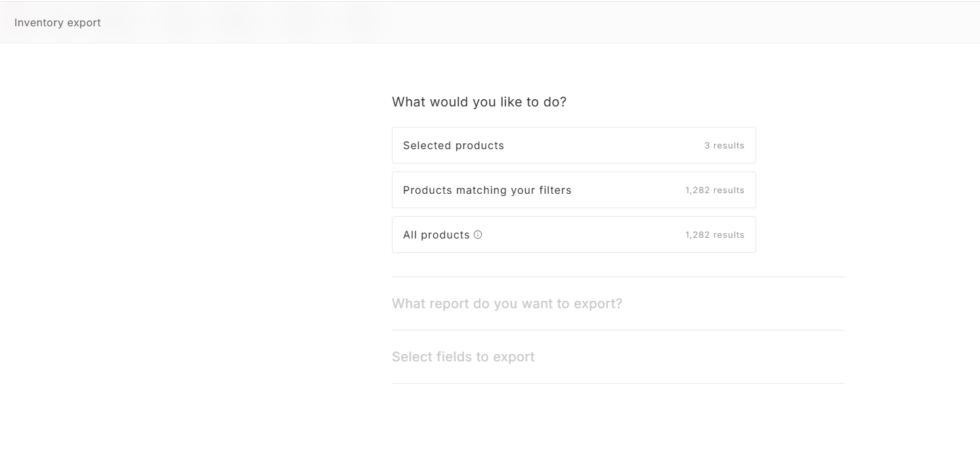Select the bottom card with the info icon

(x=574, y=235)
